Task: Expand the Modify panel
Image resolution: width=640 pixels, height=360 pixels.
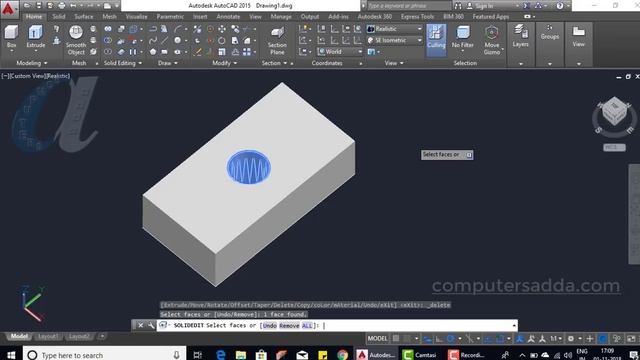Action: [224, 63]
